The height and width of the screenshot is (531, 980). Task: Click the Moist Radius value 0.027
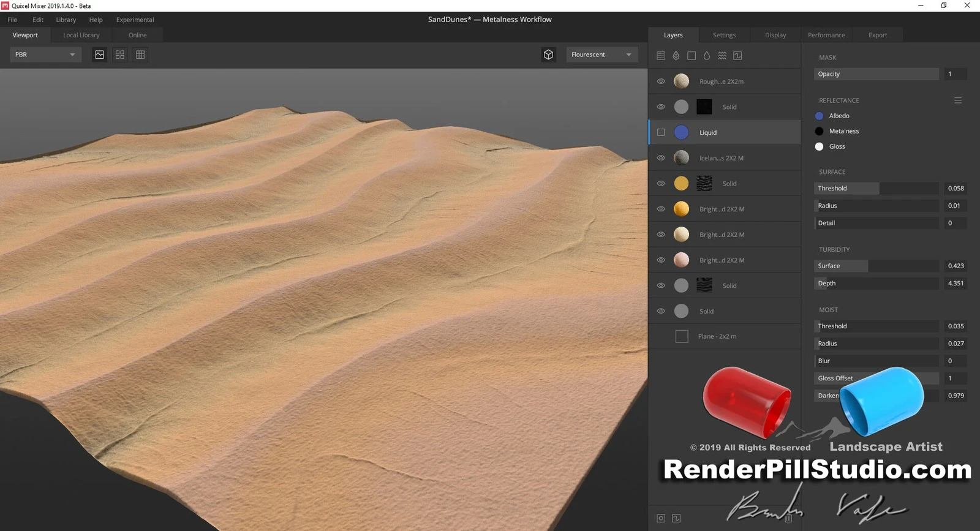(956, 344)
